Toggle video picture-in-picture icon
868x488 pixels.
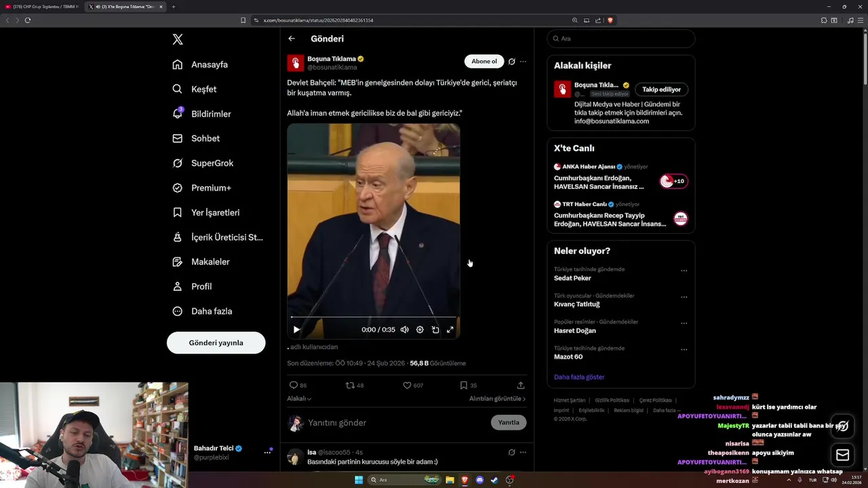(435, 329)
